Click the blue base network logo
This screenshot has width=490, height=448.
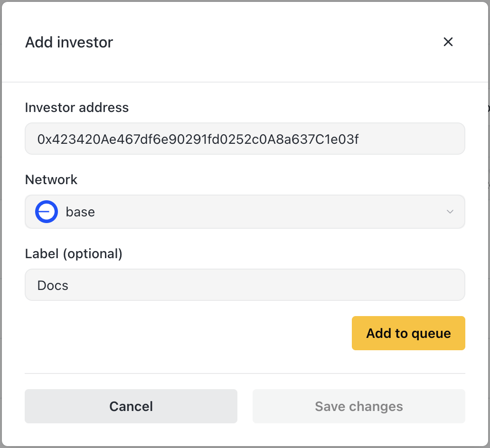coord(47,212)
